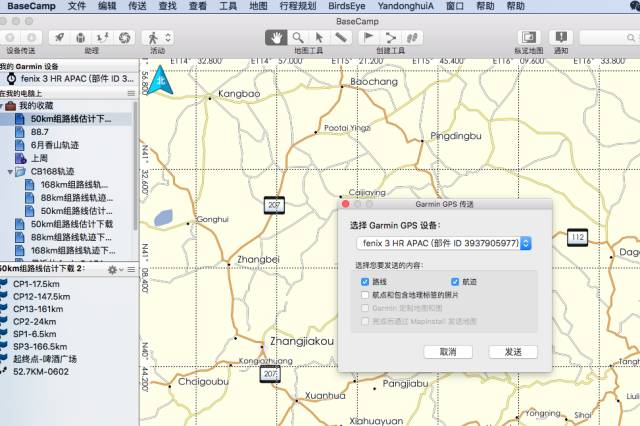Collapse the 我的收藏 tree triangle

[x=1, y=106]
